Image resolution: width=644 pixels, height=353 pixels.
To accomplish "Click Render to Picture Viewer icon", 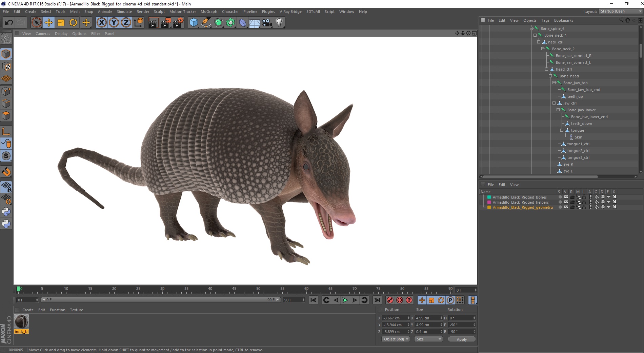I will tap(166, 23).
